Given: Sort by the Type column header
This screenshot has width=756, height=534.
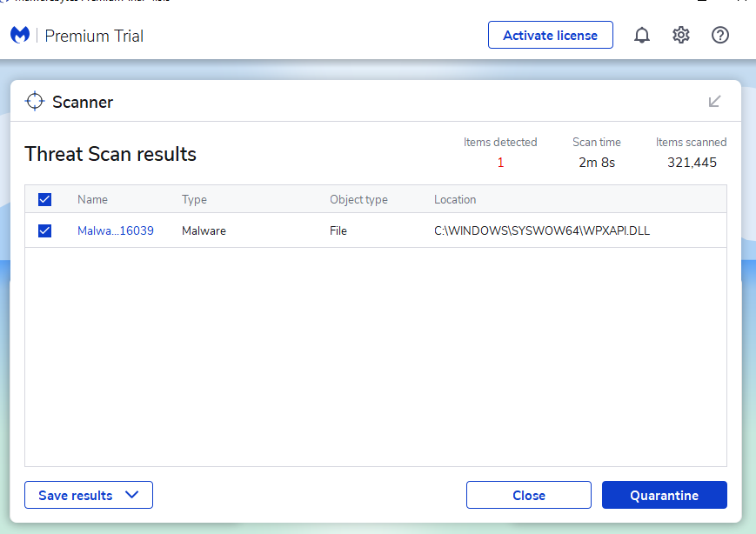Looking at the screenshot, I should point(194,199).
